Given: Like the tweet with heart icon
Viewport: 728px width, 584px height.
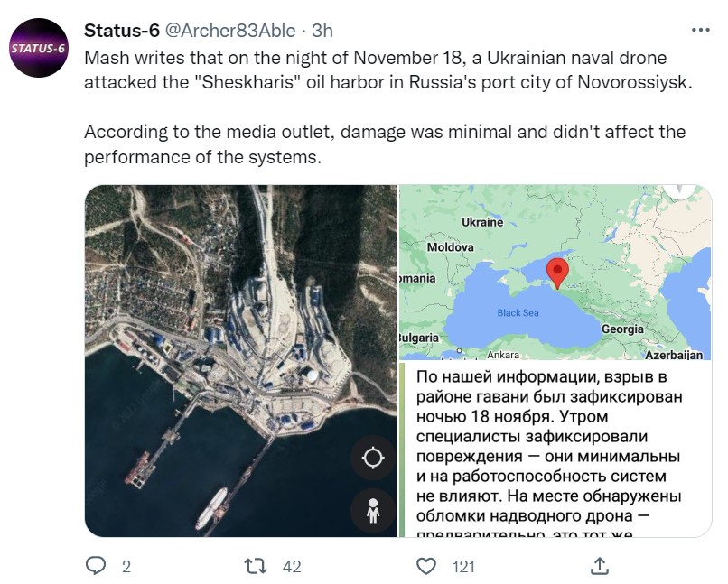Looking at the screenshot, I should [426, 566].
